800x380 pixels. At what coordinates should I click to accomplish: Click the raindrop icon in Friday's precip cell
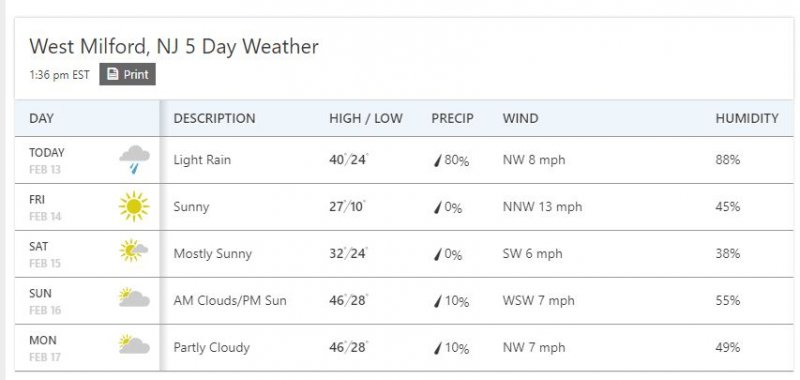pos(437,208)
